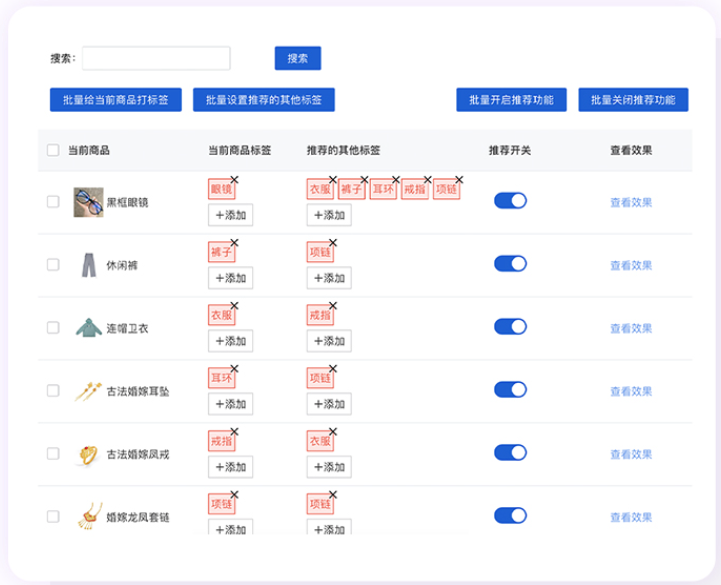Select the 古法婚嫁凤戒 row checkbox
Viewport: 721px width, 585px height.
53,454
